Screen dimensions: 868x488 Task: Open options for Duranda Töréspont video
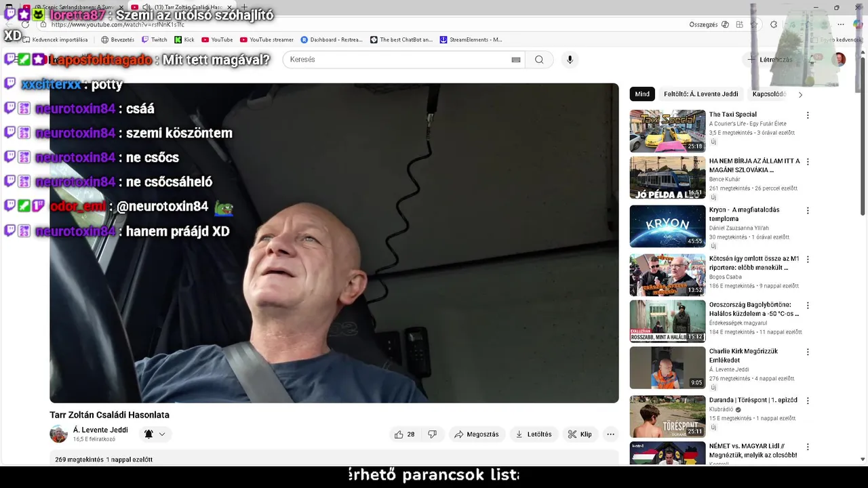pyautogui.click(x=808, y=401)
